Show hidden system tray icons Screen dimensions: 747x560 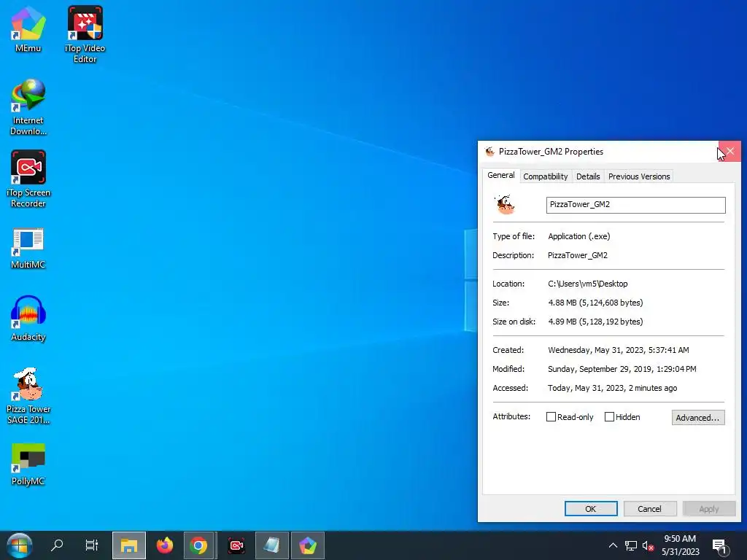(613, 545)
